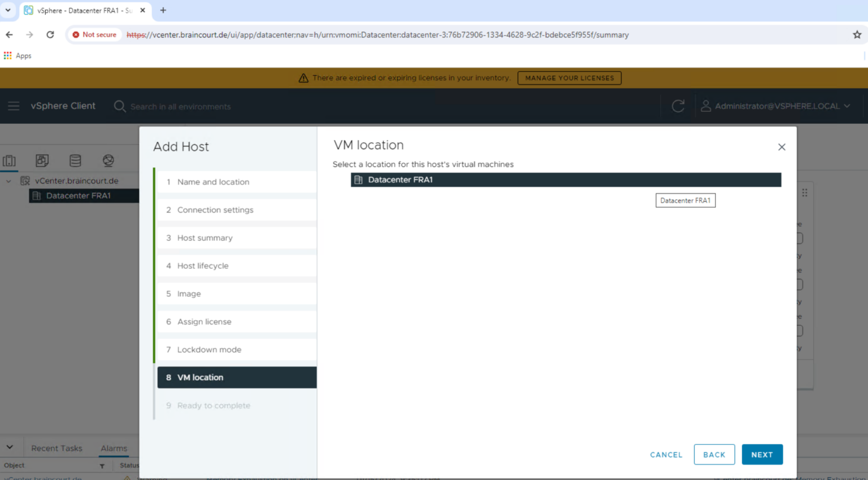Open the vSphere Client hamburger menu

click(14, 106)
